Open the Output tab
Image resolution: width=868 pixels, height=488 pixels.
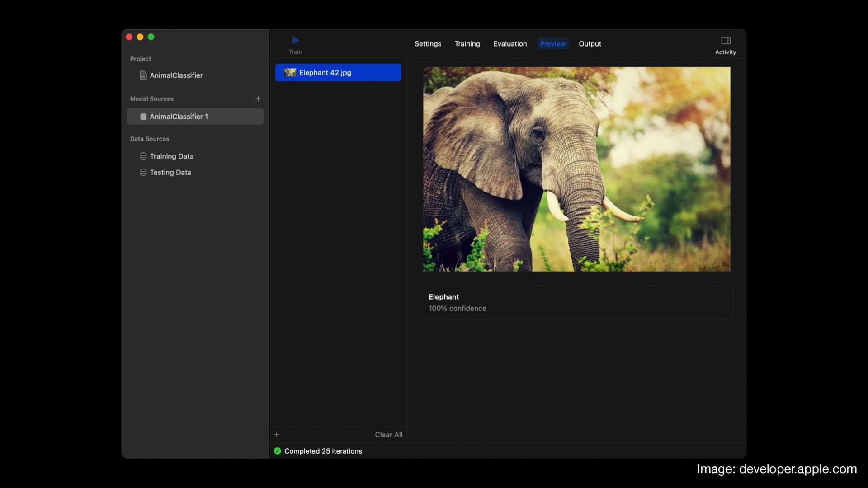pyautogui.click(x=590, y=44)
